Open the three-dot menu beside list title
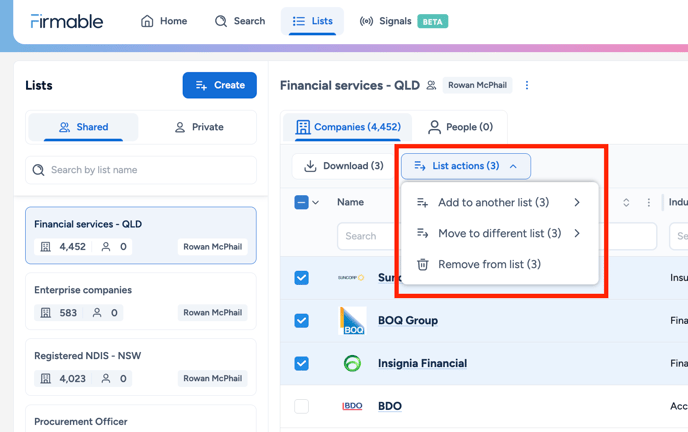 tap(527, 85)
